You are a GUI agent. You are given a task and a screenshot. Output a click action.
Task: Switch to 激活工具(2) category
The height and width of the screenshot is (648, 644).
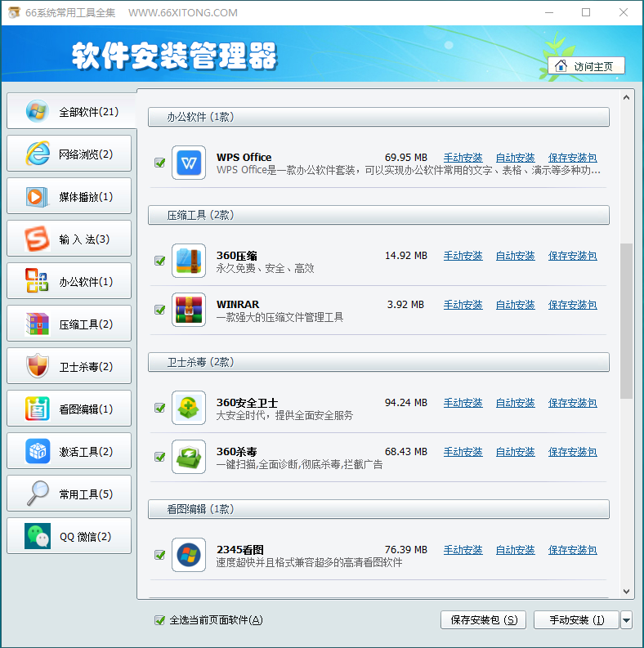pyautogui.click(x=69, y=451)
